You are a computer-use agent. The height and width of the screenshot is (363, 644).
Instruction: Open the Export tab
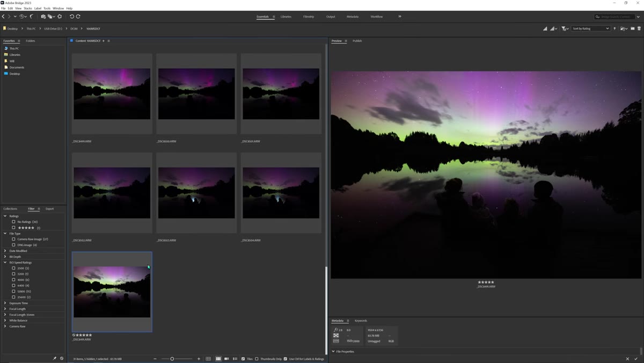pyautogui.click(x=49, y=209)
